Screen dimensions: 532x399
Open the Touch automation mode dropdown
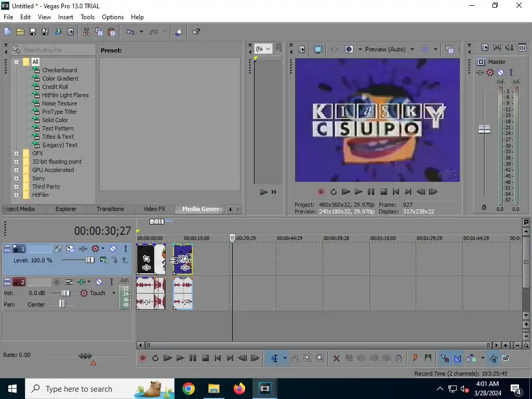(114, 293)
